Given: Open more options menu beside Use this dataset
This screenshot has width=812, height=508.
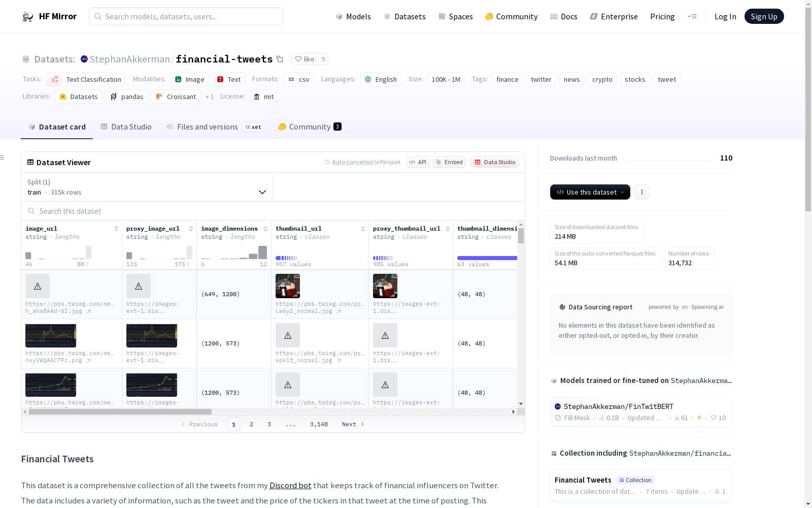Looking at the screenshot, I should (x=642, y=192).
